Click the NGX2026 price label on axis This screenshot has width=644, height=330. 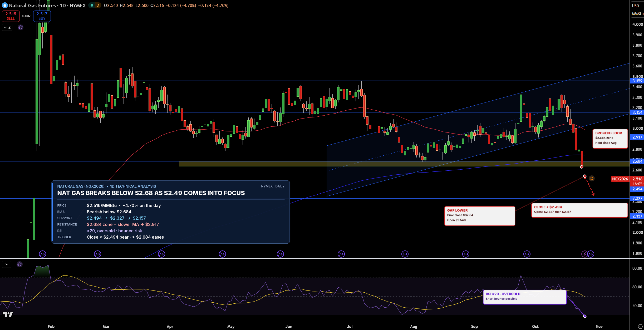tap(620, 179)
